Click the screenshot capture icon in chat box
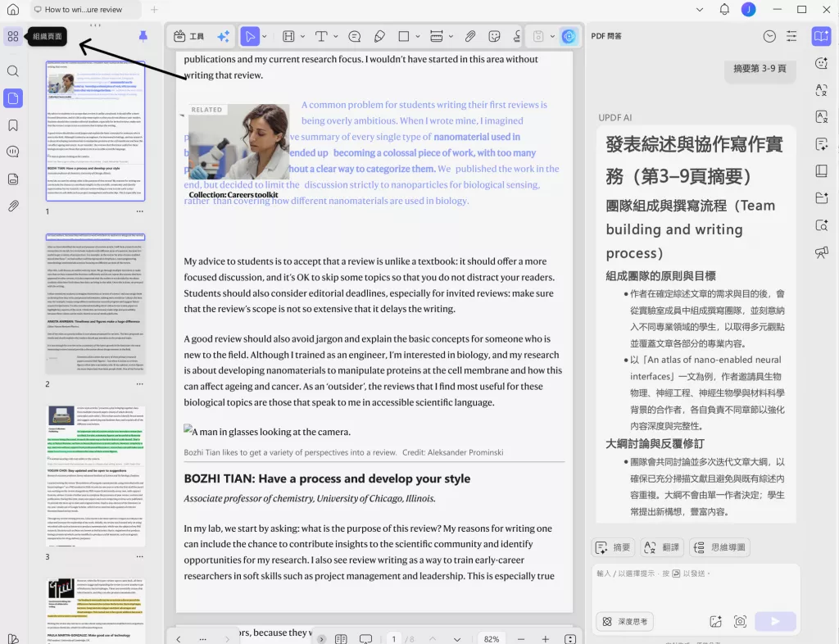The height and width of the screenshot is (644, 839). pyautogui.click(x=740, y=622)
